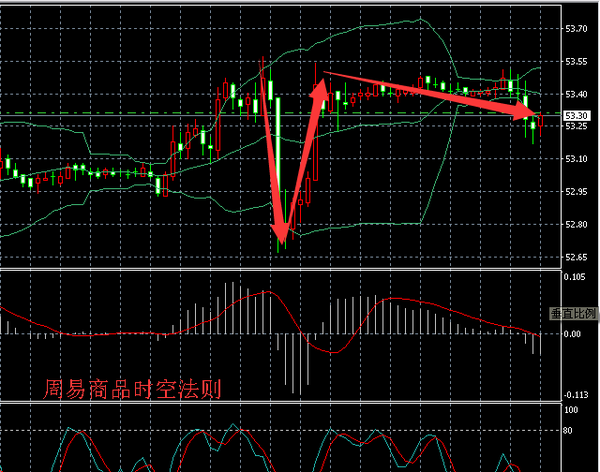600x472 pixels.
Task: Click the 53.10 price axis label
Action: (x=576, y=159)
